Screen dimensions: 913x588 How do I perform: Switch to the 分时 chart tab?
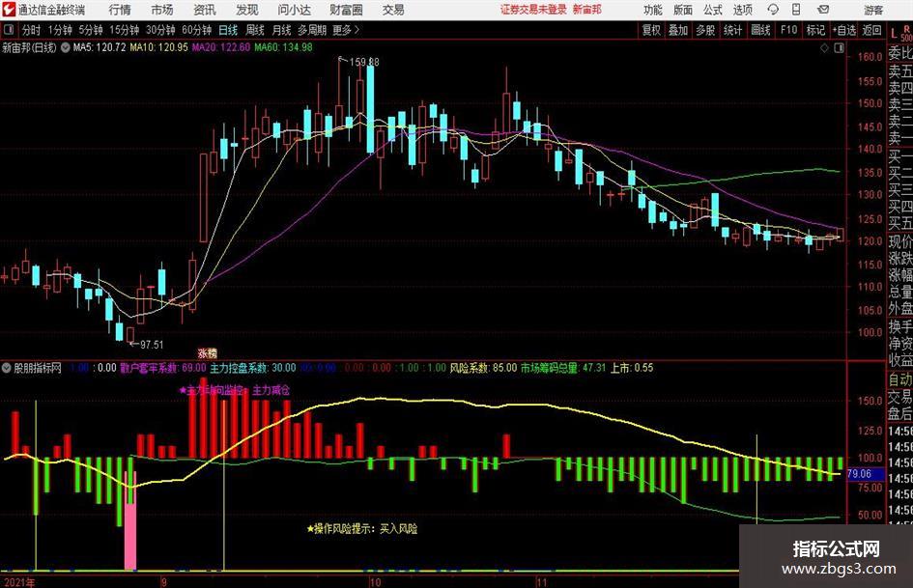point(31,30)
